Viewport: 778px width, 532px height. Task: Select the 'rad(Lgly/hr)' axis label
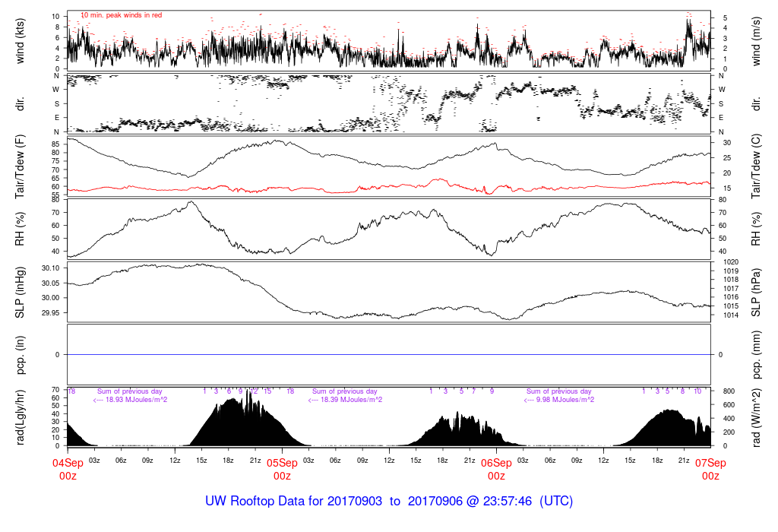point(20,417)
